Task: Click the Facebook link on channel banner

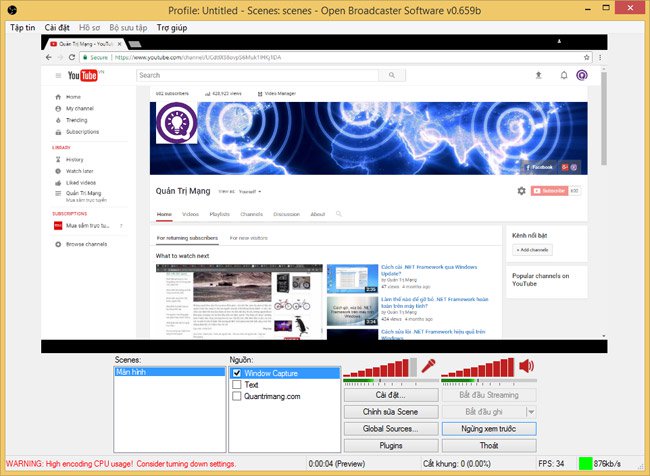Action: [539, 167]
